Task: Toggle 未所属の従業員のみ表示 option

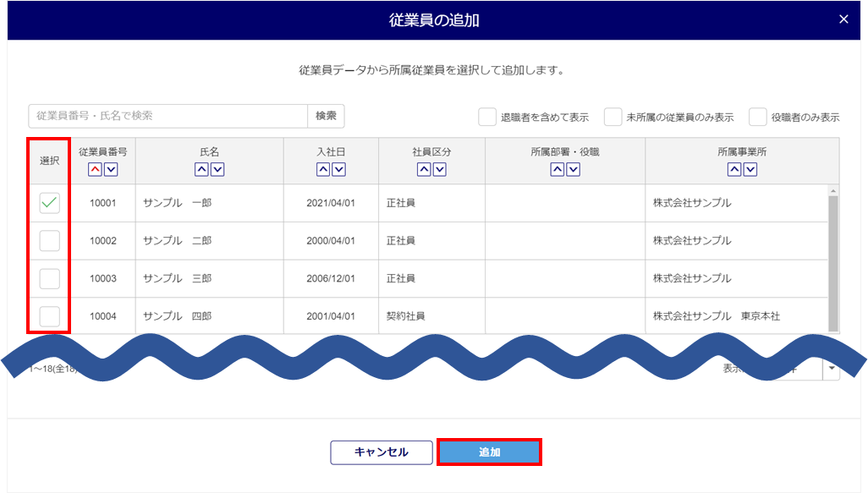Action: [613, 117]
